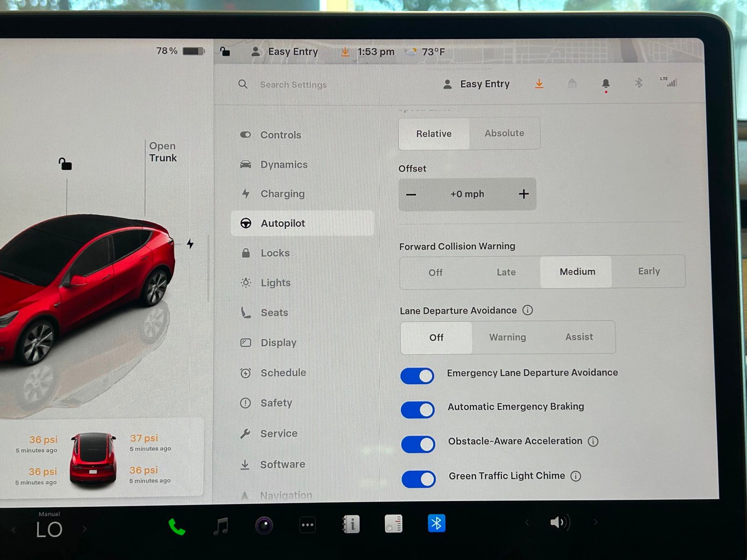747x560 pixels.
Task: Open the more apps ellipsis icon
Action: (x=307, y=525)
